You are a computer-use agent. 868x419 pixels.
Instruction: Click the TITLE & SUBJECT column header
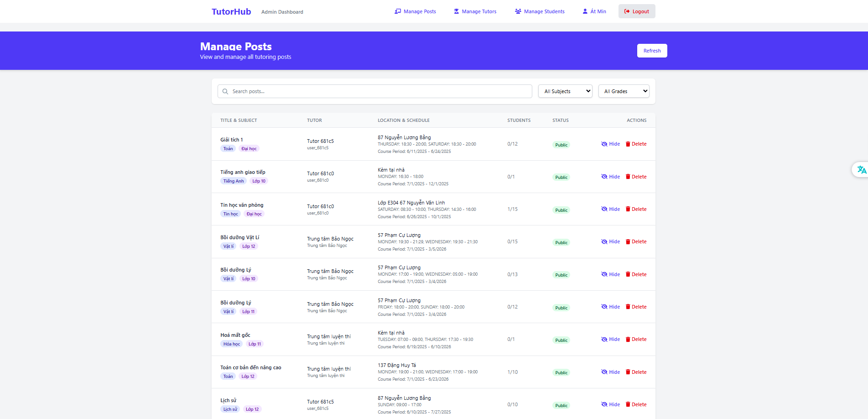pyautogui.click(x=239, y=120)
